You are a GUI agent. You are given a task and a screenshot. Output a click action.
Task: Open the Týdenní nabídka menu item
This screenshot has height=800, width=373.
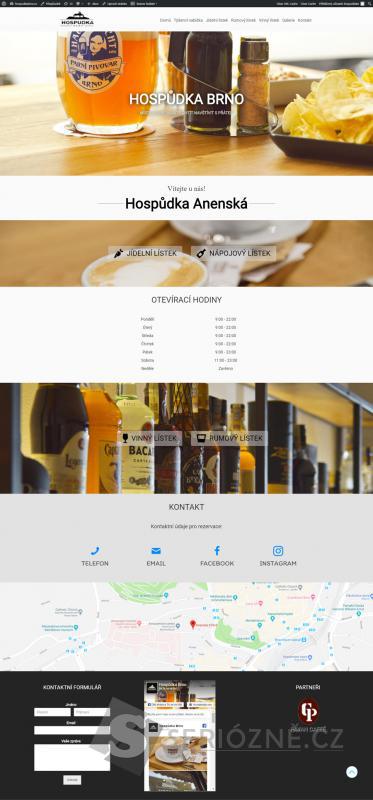[x=188, y=20]
